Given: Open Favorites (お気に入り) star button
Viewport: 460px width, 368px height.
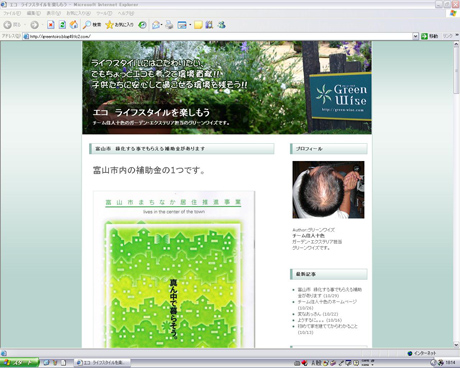Looking at the screenshot, I should 119,25.
